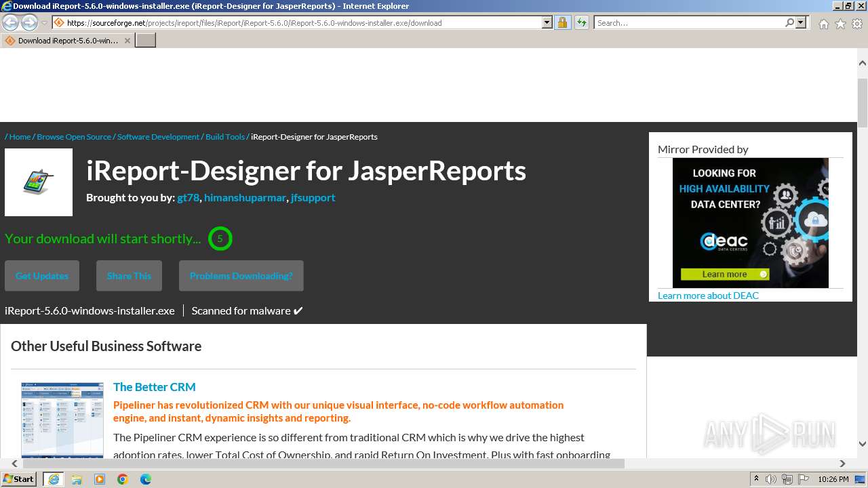The image size is (868, 488).
Task: Click the browser Forward arrow button
Action: [x=29, y=22]
